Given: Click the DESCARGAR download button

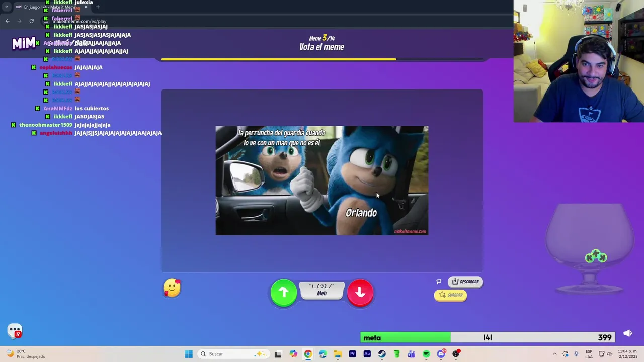Looking at the screenshot, I should pos(465,282).
